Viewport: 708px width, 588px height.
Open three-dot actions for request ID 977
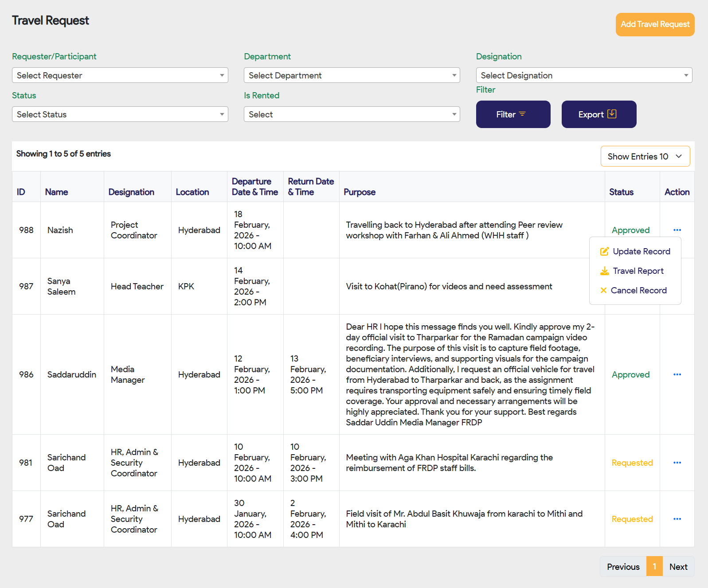677,519
